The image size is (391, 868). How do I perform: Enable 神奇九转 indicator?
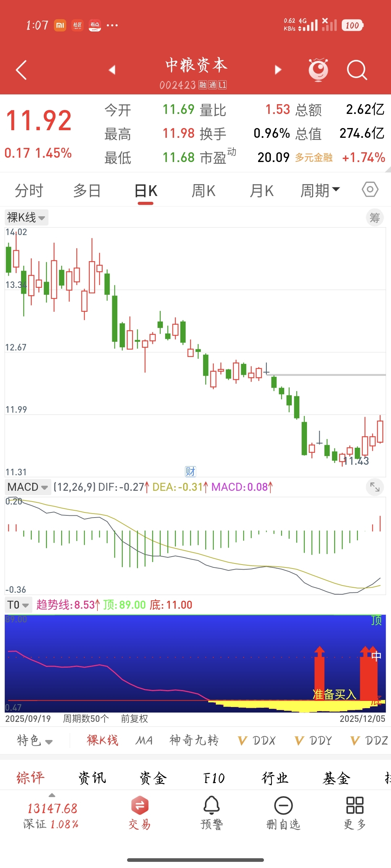tap(194, 740)
